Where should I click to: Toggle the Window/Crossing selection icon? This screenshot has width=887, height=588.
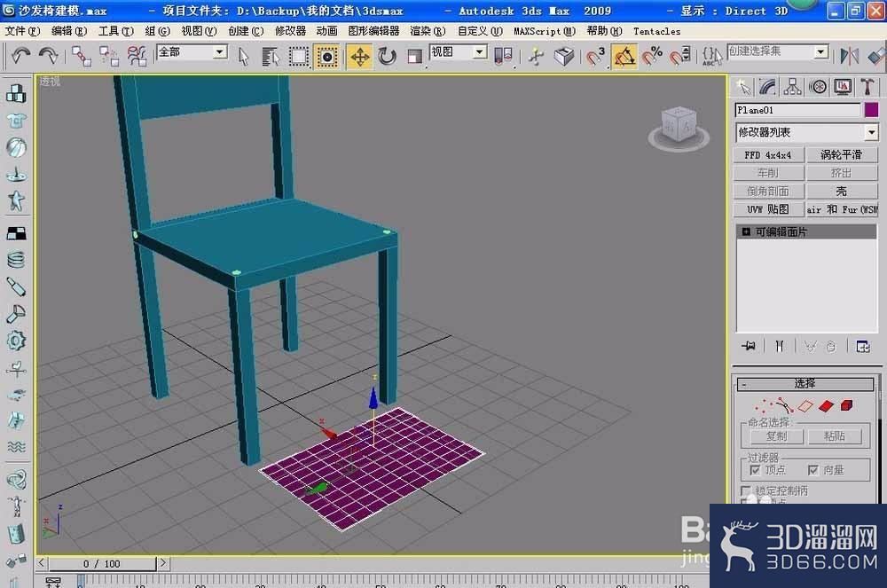(x=327, y=57)
